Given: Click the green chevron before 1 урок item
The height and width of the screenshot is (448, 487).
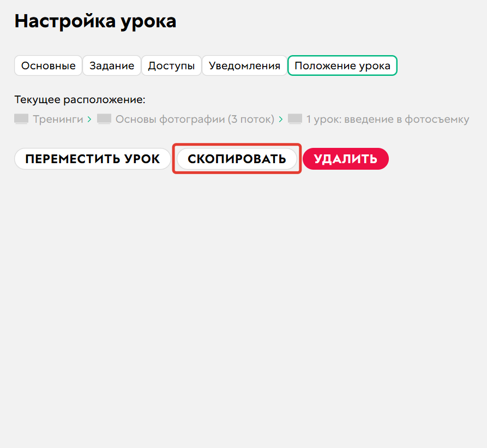Looking at the screenshot, I should coord(282,119).
